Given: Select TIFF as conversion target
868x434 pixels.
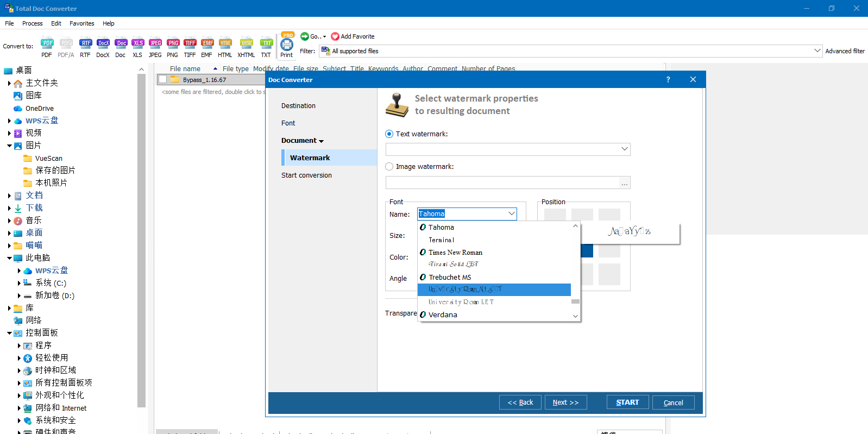Looking at the screenshot, I should [190, 44].
